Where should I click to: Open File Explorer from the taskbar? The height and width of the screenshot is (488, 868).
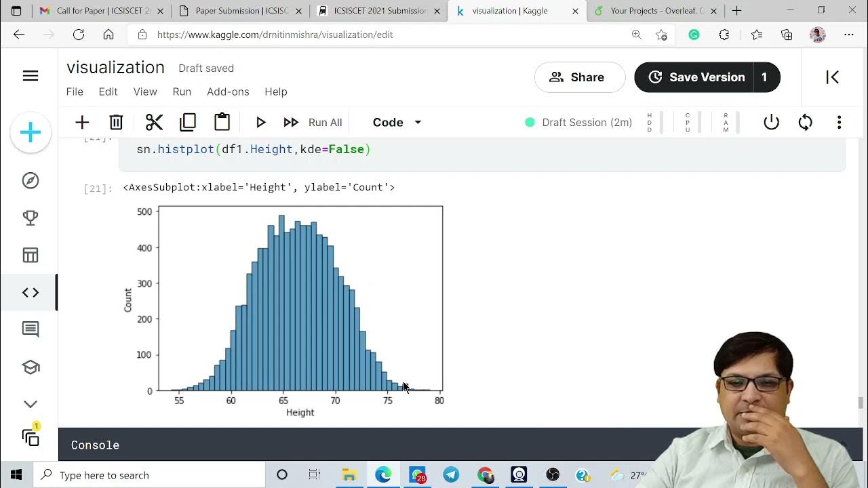click(x=349, y=475)
